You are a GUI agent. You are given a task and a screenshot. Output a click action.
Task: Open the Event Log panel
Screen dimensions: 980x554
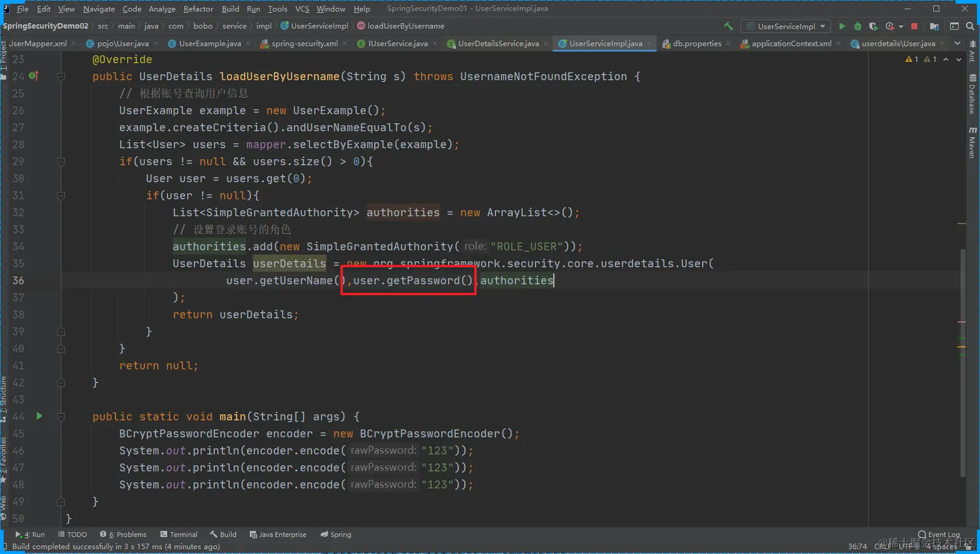(939, 535)
